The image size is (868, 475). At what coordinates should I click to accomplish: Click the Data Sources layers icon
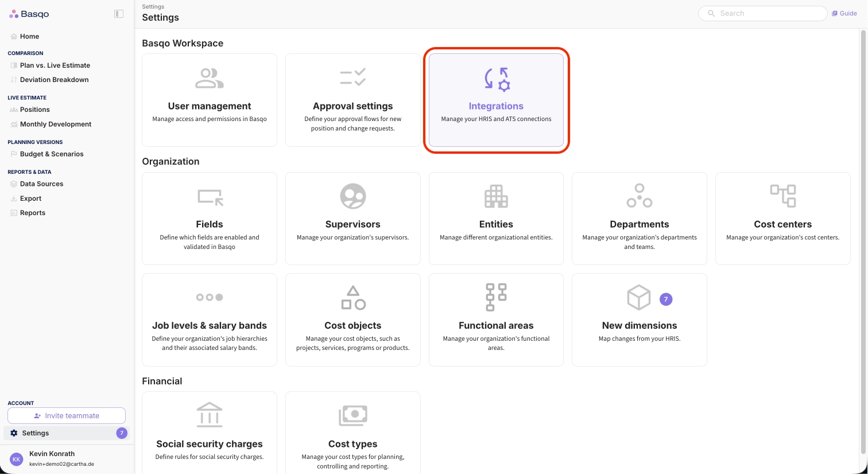point(14,184)
